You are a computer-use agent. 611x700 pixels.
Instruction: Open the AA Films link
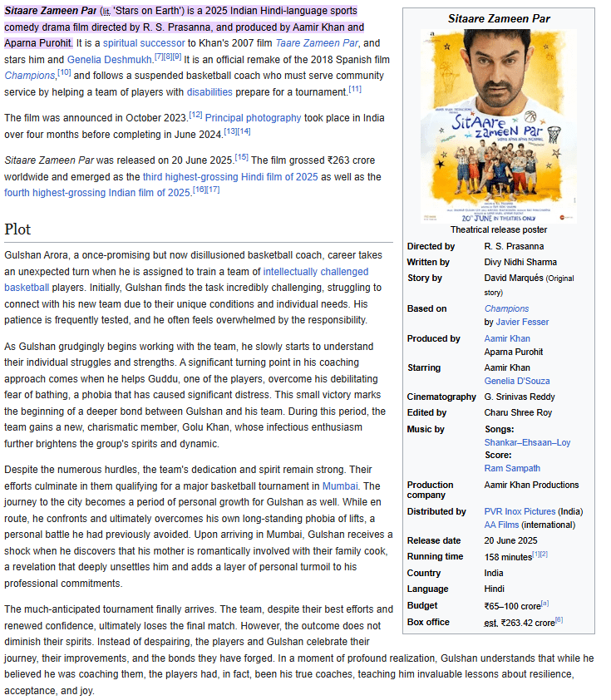(501, 525)
